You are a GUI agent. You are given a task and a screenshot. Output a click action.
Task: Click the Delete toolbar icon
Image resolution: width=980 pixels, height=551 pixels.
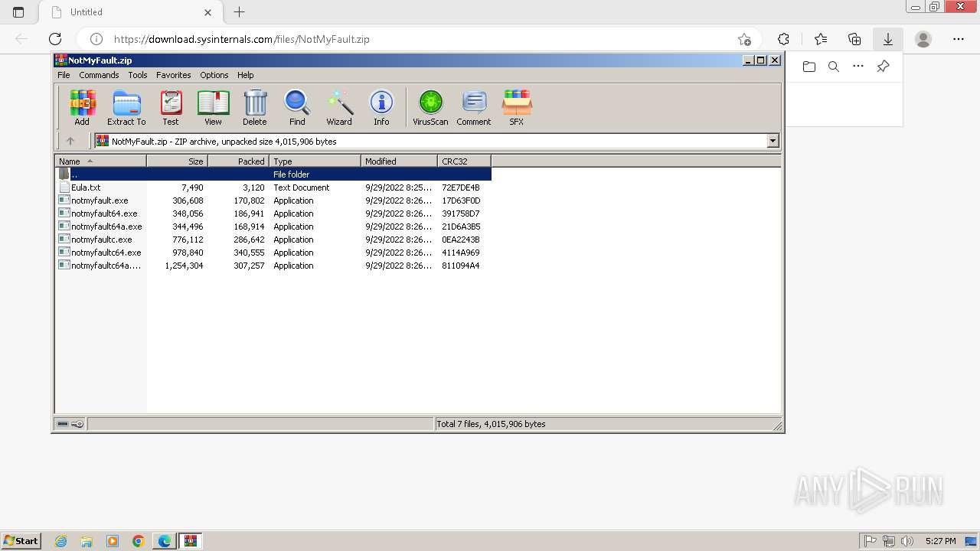255,107
